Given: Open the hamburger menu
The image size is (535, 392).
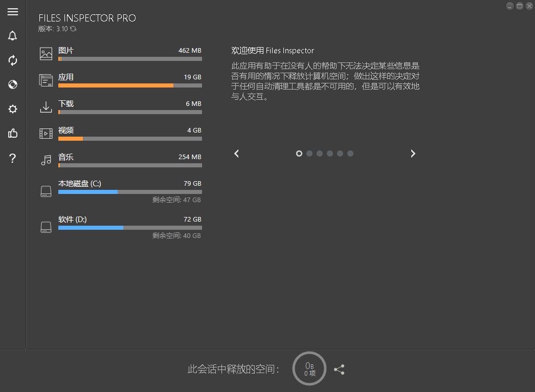Looking at the screenshot, I should coord(12,12).
